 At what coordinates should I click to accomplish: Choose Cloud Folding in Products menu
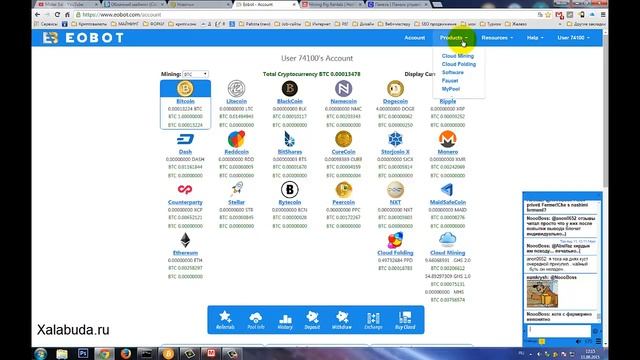point(459,64)
